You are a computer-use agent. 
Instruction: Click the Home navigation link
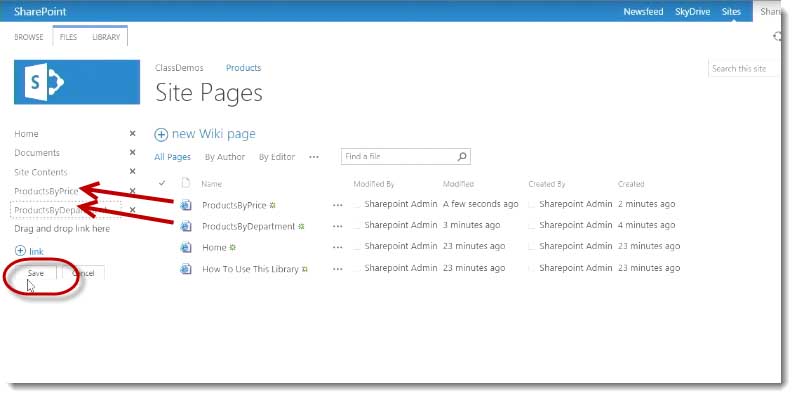coord(26,134)
